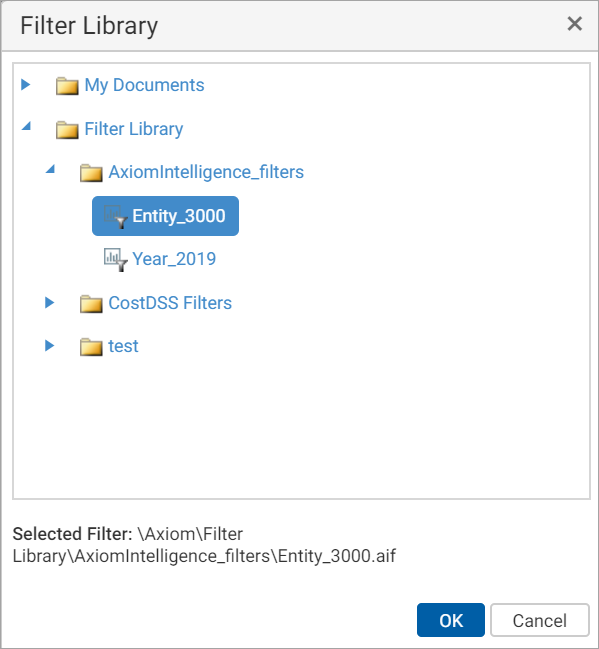Confirm selection with OK button
This screenshot has width=599, height=649.
pos(451,620)
